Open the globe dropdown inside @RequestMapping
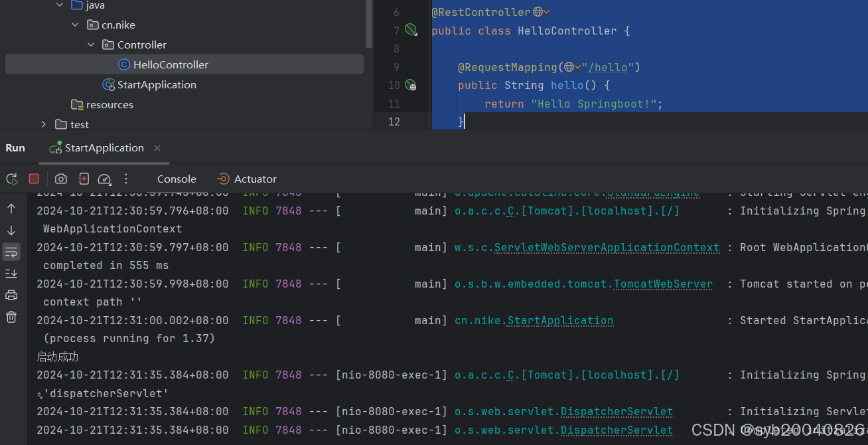This screenshot has width=868, height=445. [x=573, y=67]
